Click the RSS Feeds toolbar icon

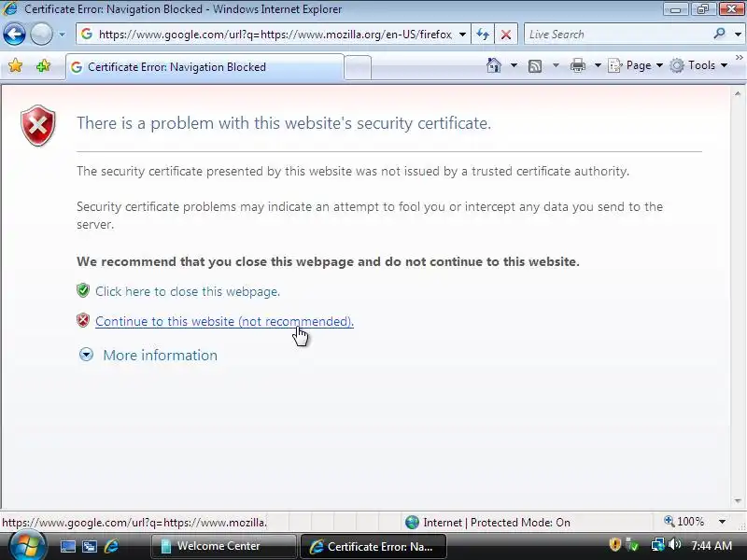535,65
